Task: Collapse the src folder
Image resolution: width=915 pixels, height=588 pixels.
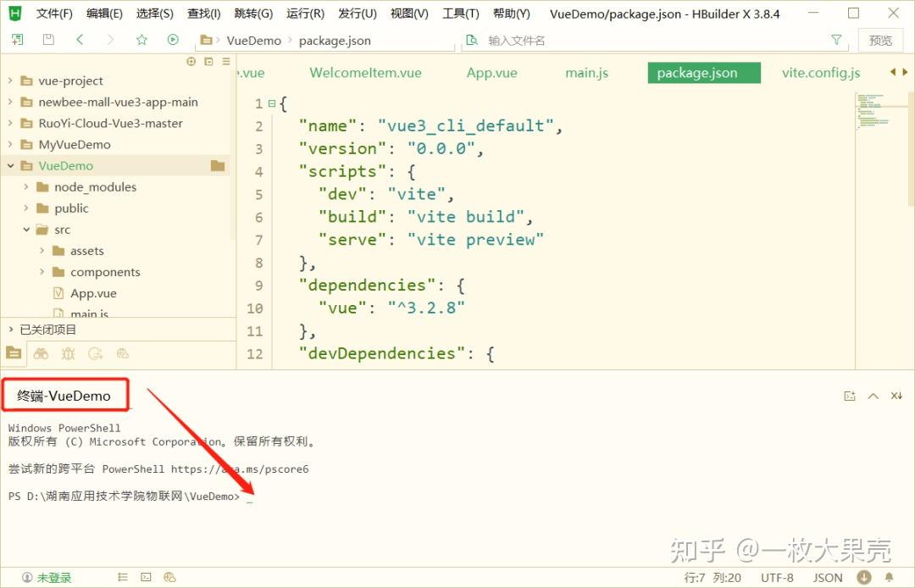Action: pyautogui.click(x=26, y=229)
